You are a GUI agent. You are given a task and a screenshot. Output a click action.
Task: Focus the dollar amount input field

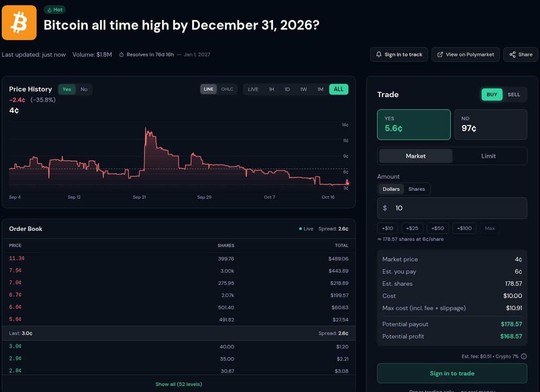click(x=452, y=208)
